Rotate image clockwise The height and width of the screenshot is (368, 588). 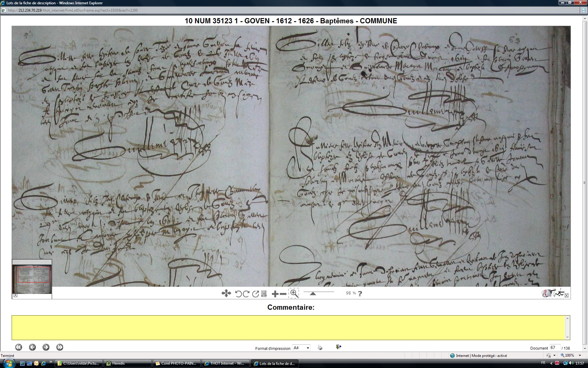pyautogui.click(x=246, y=294)
